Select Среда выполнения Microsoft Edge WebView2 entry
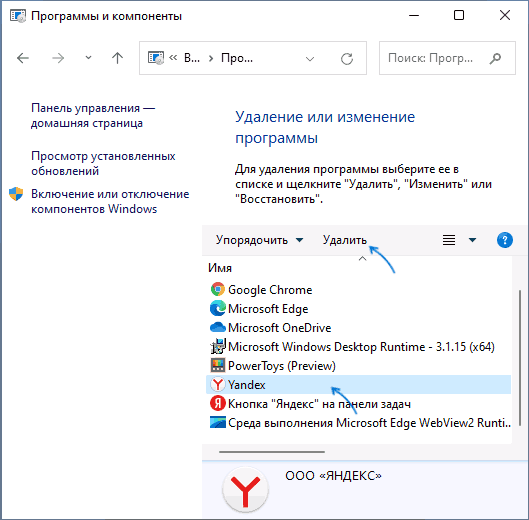The height and width of the screenshot is (520, 529). (x=369, y=422)
